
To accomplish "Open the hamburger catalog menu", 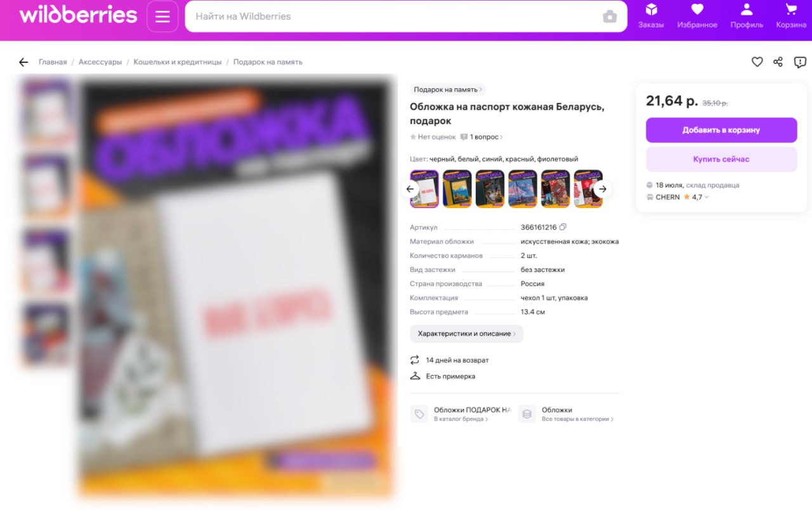I will [162, 16].
